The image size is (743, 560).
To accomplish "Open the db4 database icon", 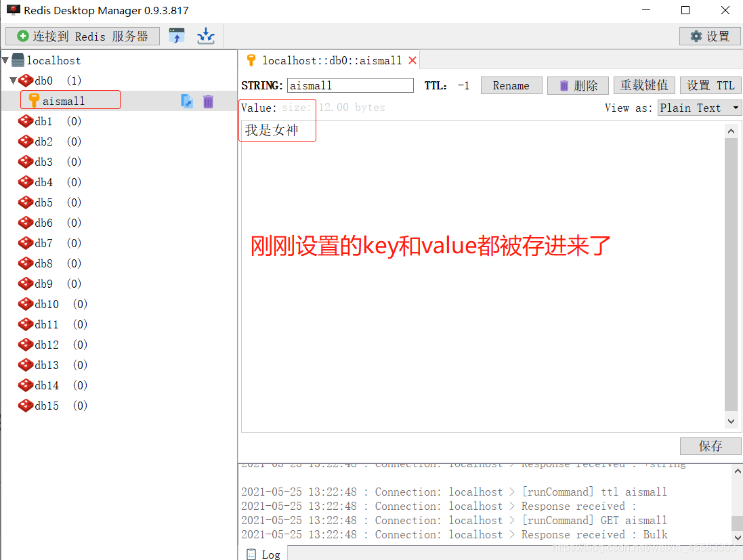I will point(26,182).
